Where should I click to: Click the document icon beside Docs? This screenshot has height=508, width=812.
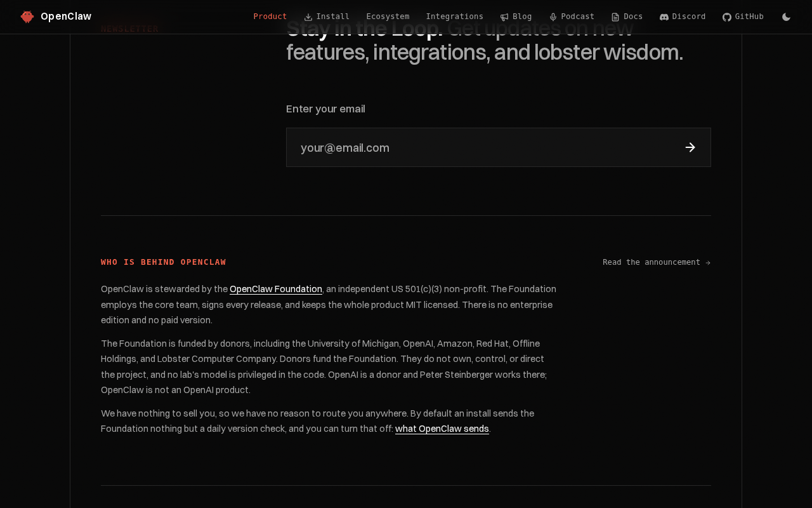point(615,17)
